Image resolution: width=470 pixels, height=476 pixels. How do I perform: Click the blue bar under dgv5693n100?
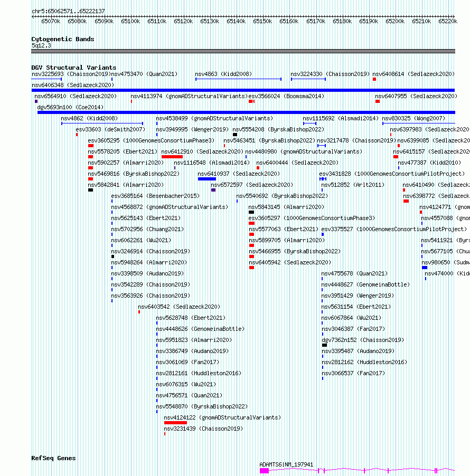(x=246, y=112)
